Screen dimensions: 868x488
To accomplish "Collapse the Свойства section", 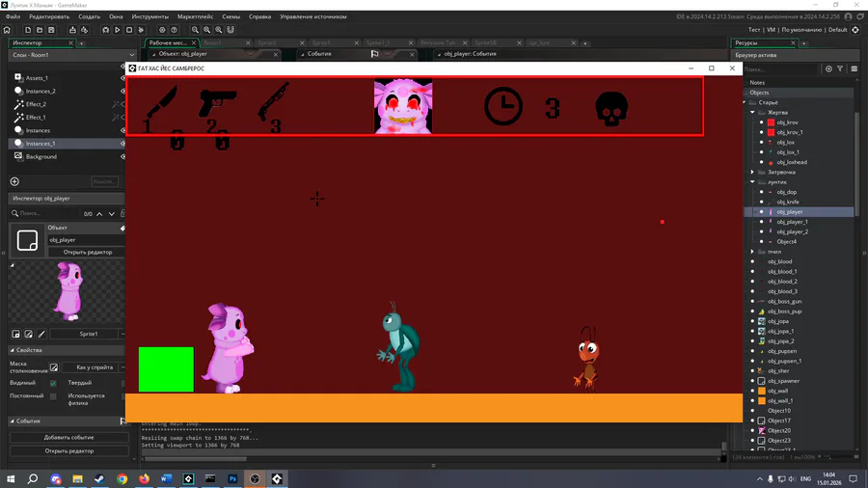I will [13, 350].
